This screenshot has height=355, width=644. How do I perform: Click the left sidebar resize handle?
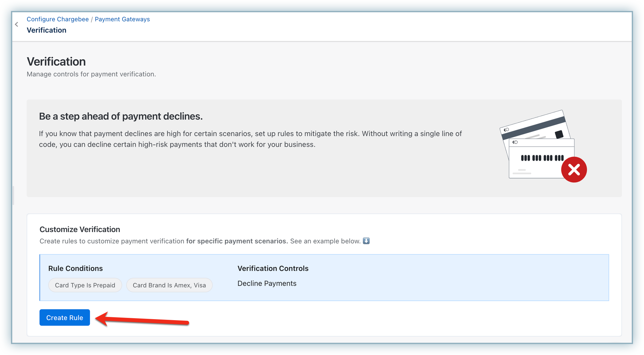(x=13, y=195)
